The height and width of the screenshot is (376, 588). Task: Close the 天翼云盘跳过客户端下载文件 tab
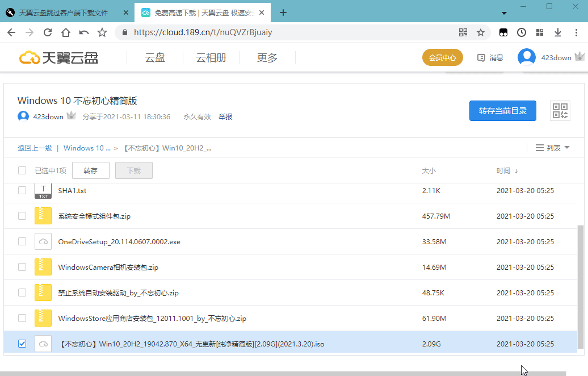click(126, 12)
